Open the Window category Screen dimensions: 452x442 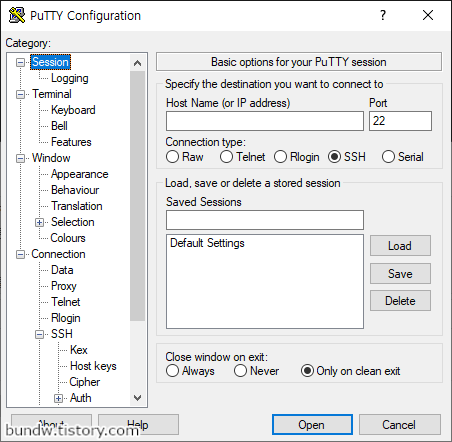tap(51, 158)
